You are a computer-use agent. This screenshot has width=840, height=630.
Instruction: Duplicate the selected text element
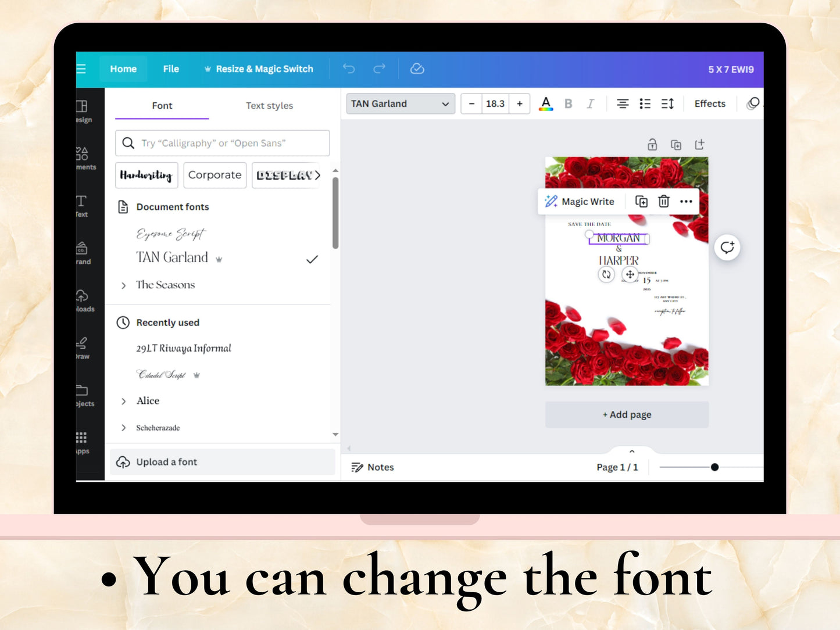click(x=641, y=202)
